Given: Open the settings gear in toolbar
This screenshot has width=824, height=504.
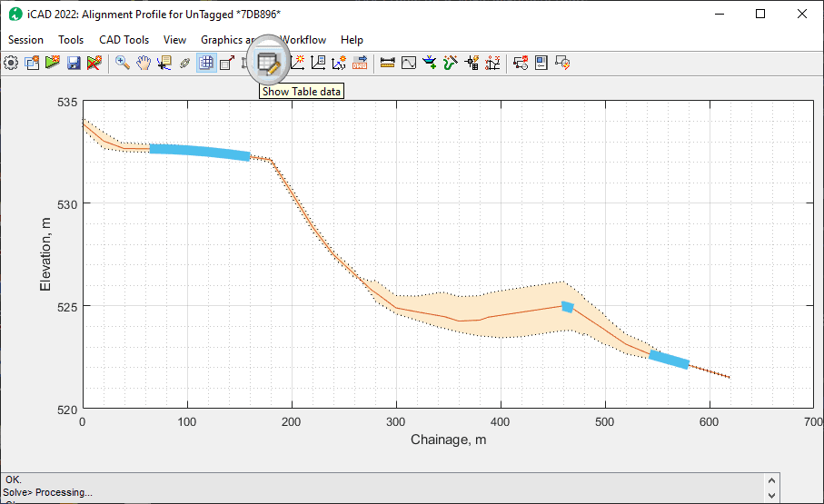Looking at the screenshot, I should [11, 63].
